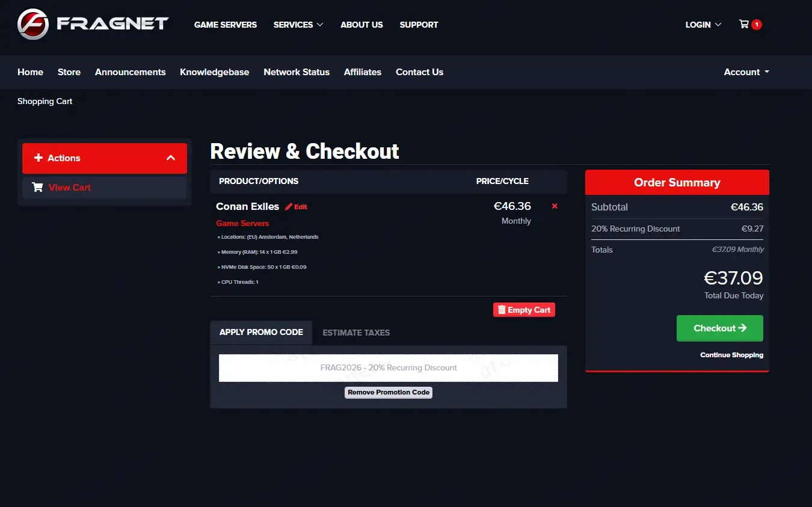Click the Conan Exiles product name
Screen dimensions: 812x507
247,206
